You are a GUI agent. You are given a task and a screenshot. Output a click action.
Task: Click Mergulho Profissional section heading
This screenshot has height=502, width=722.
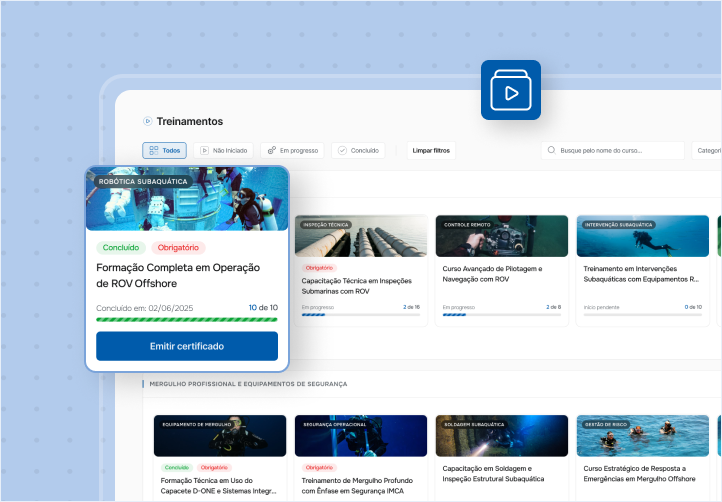[x=248, y=384]
